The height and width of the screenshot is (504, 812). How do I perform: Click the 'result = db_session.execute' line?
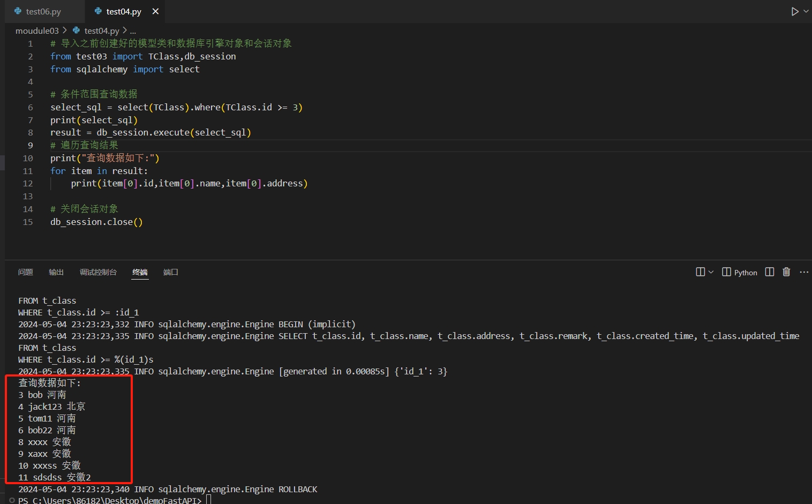tap(151, 132)
